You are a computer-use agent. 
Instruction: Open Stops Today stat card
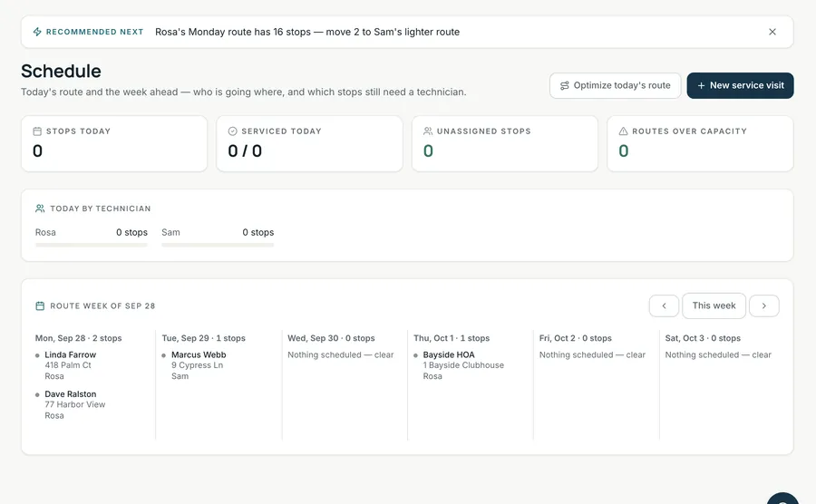click(x=114, y=143)
